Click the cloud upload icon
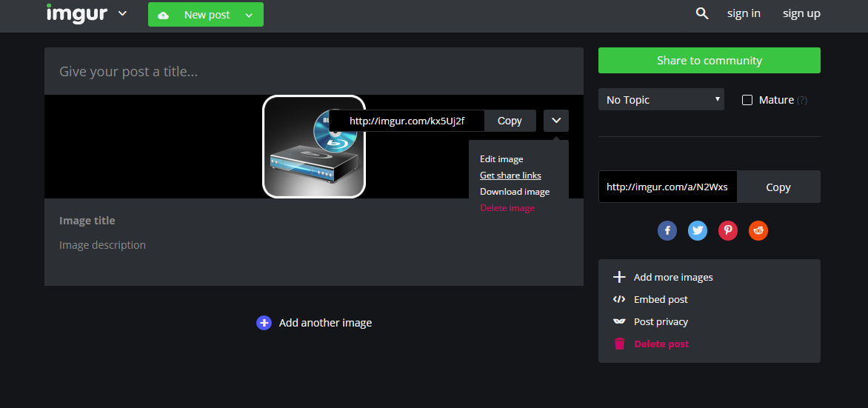Image resolution: width=868 pixels, height=408 pixels. click(163, 16)
